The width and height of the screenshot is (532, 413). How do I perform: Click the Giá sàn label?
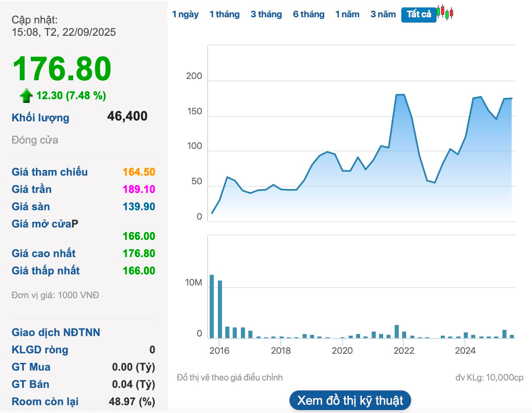coord(31,206)
